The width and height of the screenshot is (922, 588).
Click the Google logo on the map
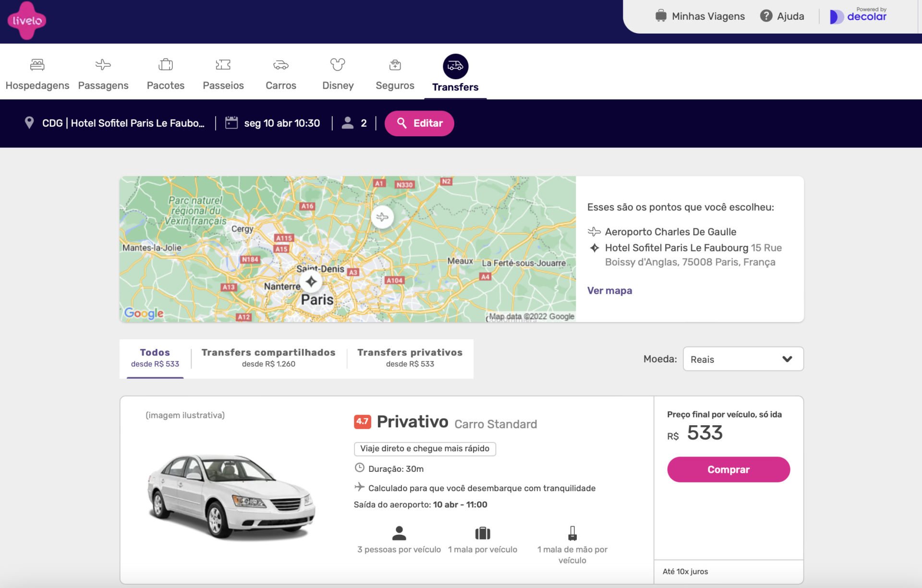point(144,313)
